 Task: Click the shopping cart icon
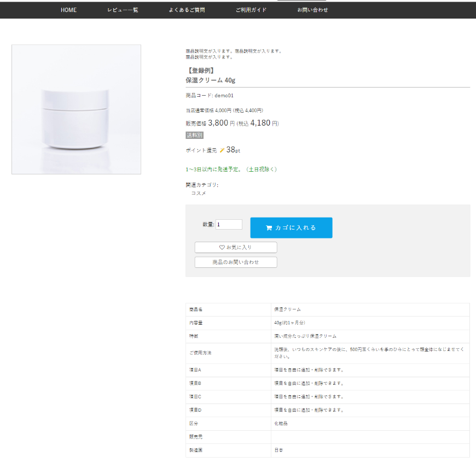[x=269, y=228]
